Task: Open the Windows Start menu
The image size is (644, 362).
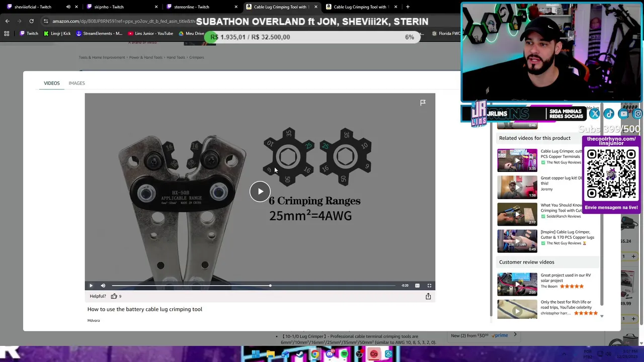Action: 256,354
